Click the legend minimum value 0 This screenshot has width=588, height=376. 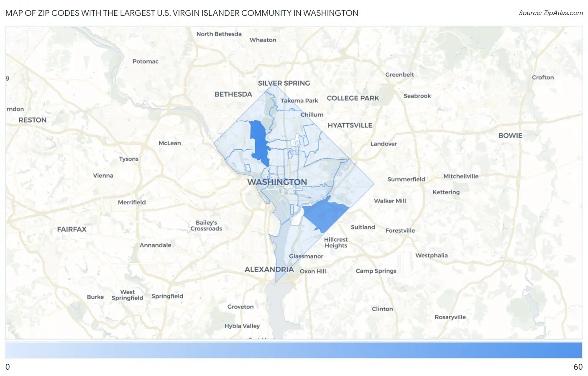(8, 367)
